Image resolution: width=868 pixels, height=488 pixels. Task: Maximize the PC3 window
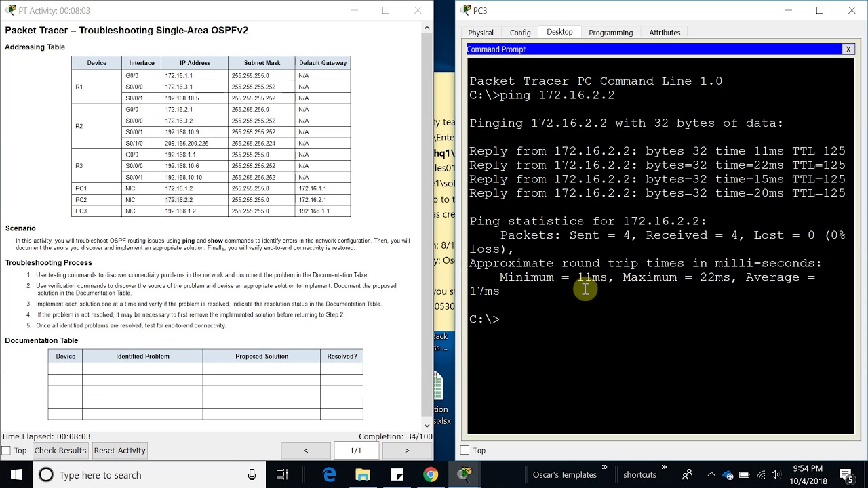[820, 10]
